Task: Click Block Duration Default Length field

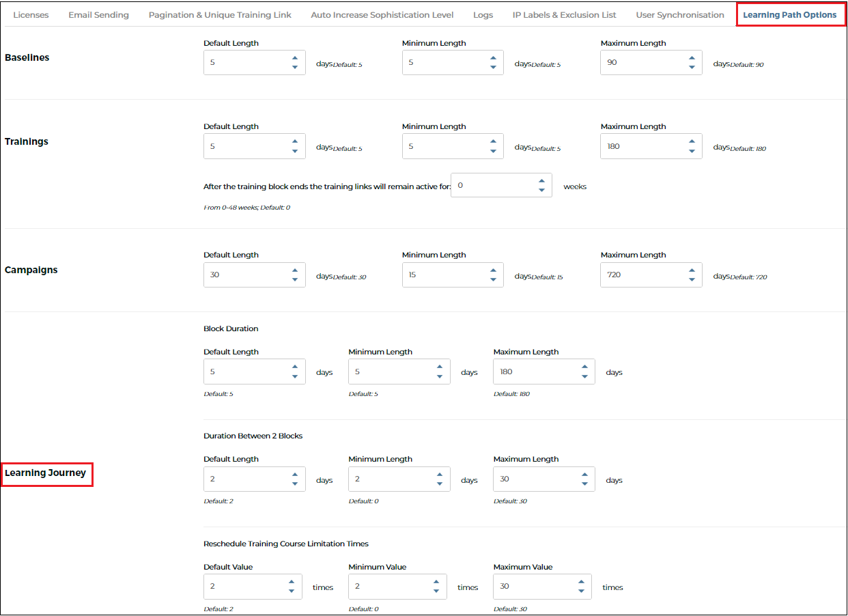Action: 254,372
